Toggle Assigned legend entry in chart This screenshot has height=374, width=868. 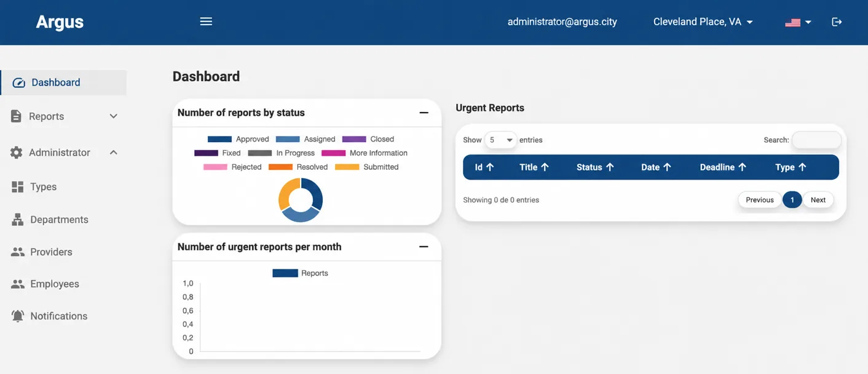(x=306, y=139)
